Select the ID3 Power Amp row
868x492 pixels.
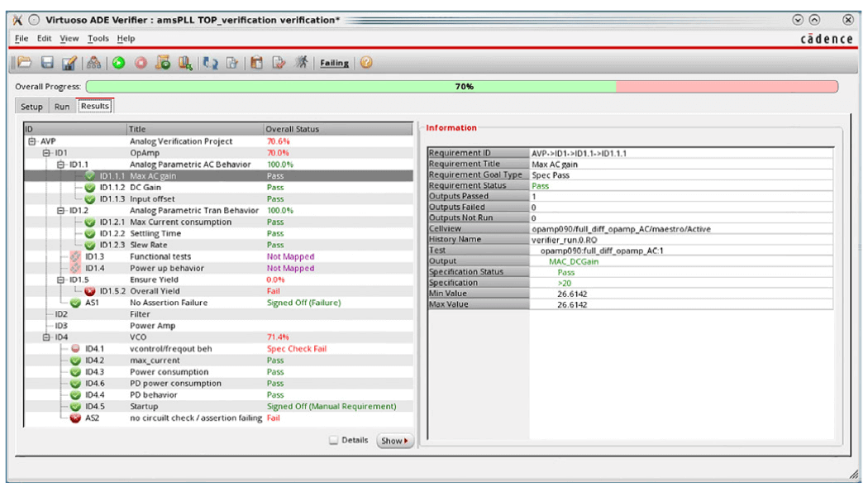coord(219,326)
